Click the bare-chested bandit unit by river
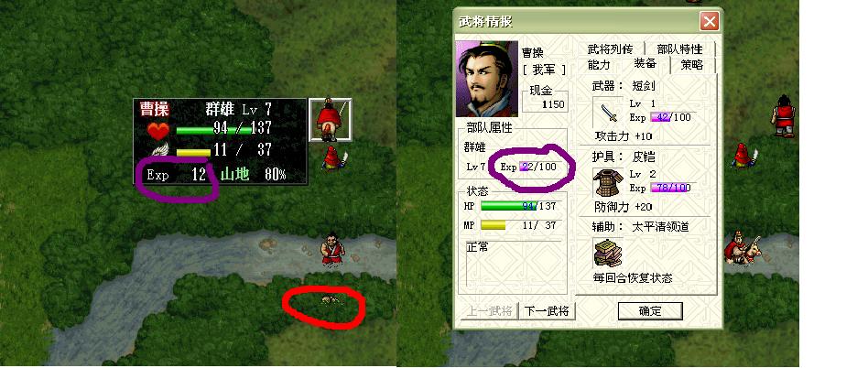The image size is (868, 368). (332, 249)
